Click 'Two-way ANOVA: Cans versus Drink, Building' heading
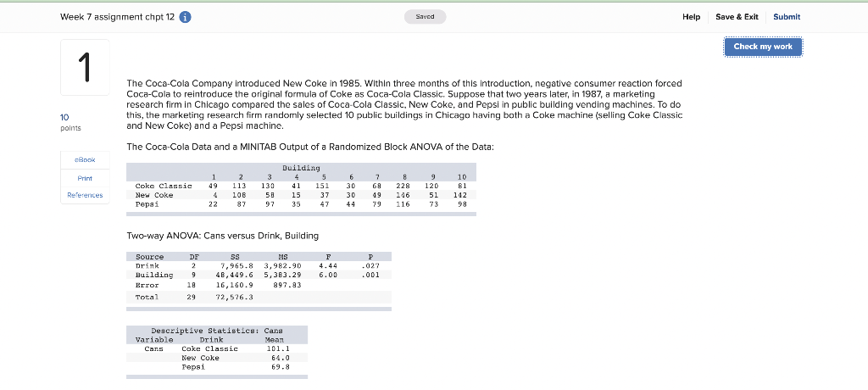Screen dimensions: 868x390 [x=223, y=236]
